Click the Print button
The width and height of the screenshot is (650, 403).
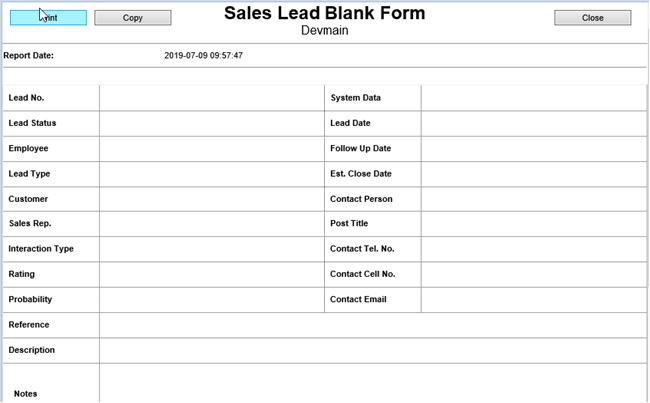click(x=48, y=18)
